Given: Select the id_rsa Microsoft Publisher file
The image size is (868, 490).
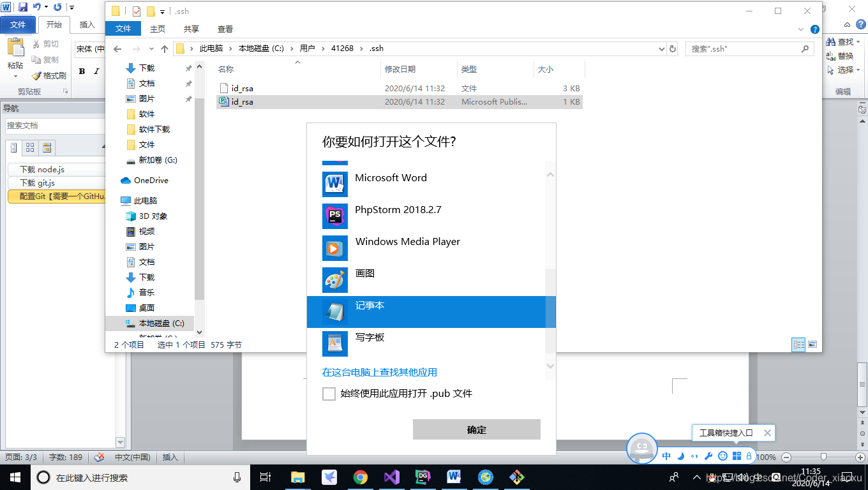Looking at the screenshot, I should (400, 101).
